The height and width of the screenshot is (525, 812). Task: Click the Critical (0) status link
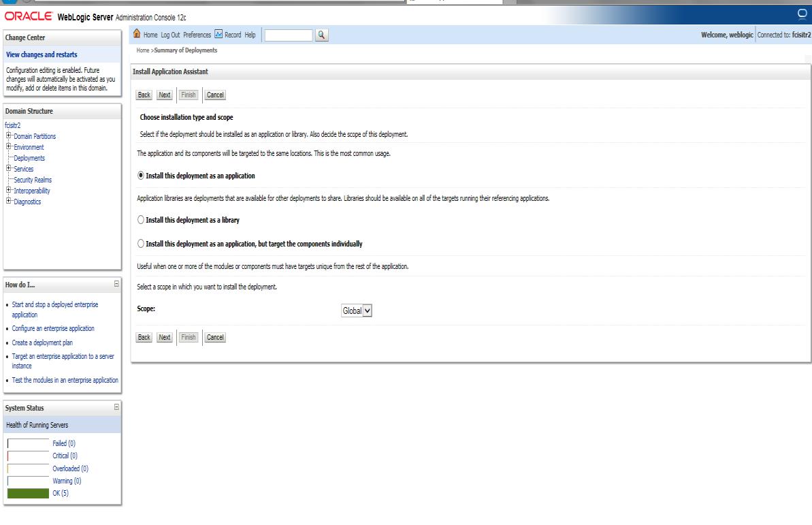tap(65, 456)
